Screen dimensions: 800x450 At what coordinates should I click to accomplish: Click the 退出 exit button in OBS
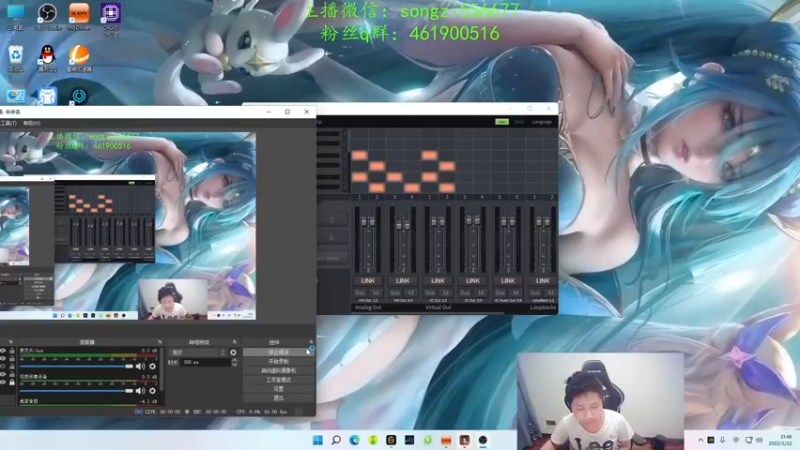[x=279, y=398]
